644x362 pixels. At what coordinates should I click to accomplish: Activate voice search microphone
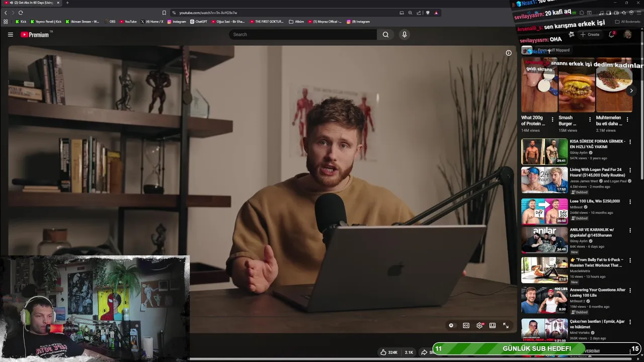click(x=404, y=35)
